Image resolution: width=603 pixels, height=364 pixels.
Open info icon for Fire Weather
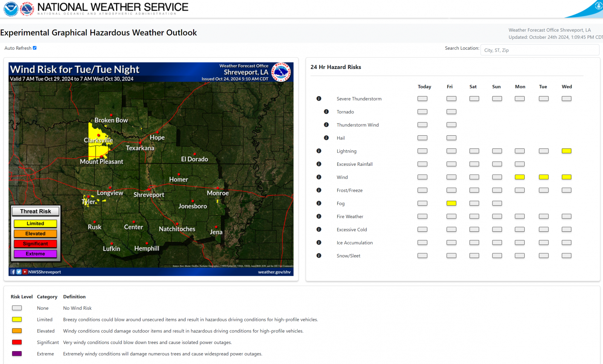pos(319,216)
